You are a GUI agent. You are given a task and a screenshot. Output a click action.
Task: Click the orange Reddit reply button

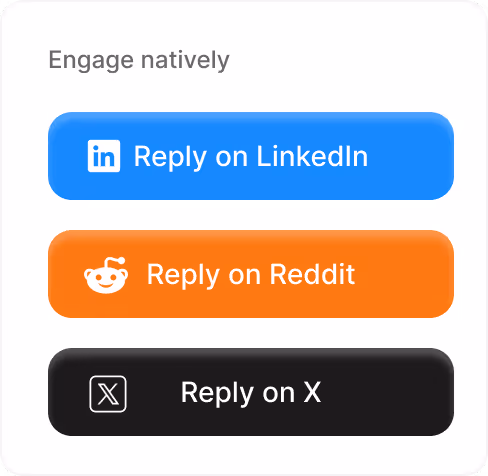click(251, 274)
